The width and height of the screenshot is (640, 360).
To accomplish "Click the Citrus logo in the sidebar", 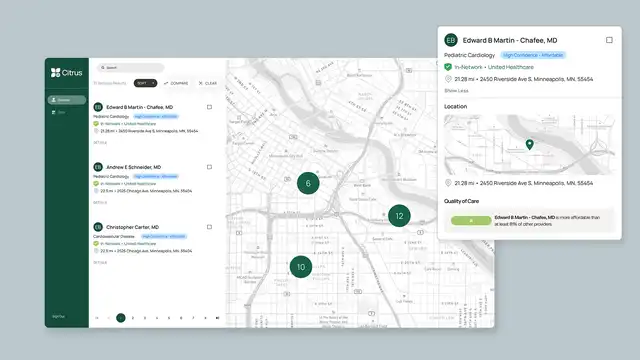I will pyautogui.click(x=67, y=73).
